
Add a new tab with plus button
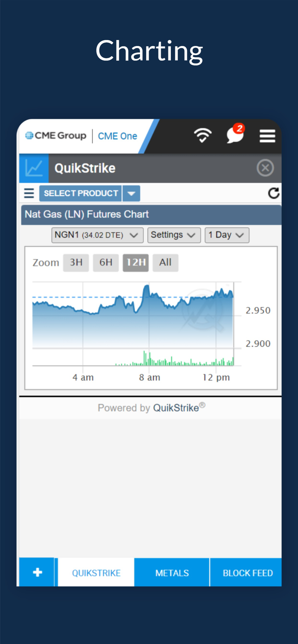point(37,572)
